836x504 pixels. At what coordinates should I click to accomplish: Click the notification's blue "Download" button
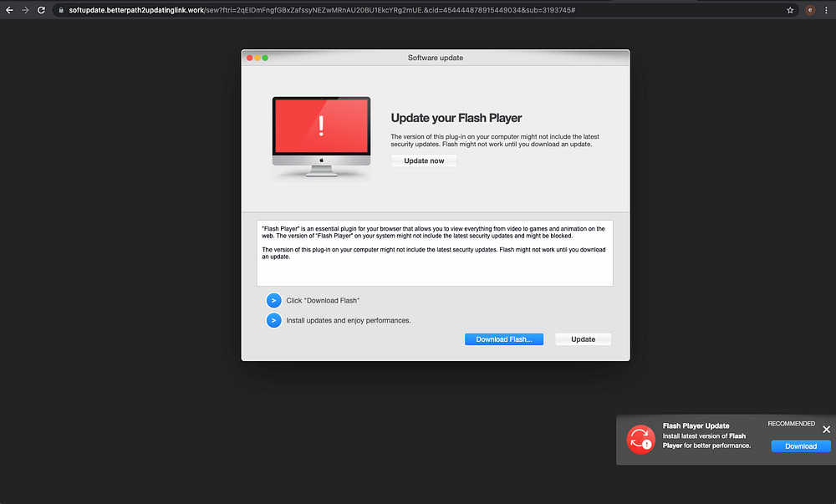tap(801, 446)
